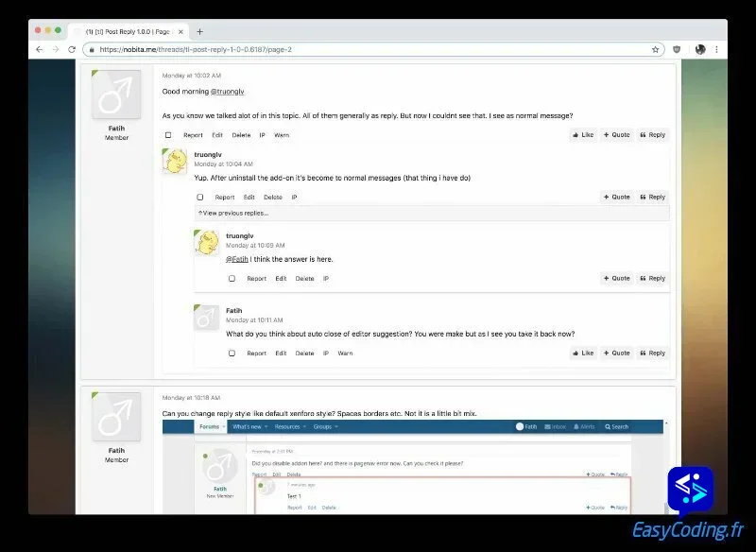This screenshot has height=552, width=756.
Task: Click Fatih's avatar on the 10:02 AM post
Action: tap(116, 95)
